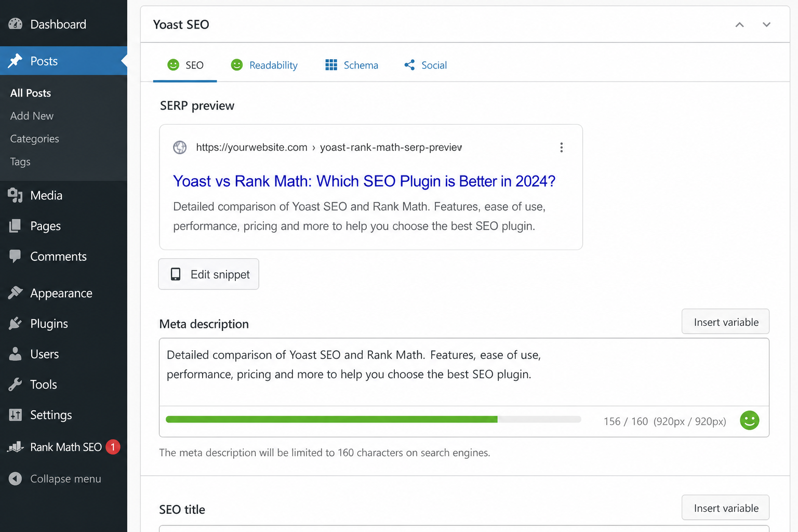Click the Edit snippet button
798x532 pixels.
pyautogui.click(x=208, y=274)
